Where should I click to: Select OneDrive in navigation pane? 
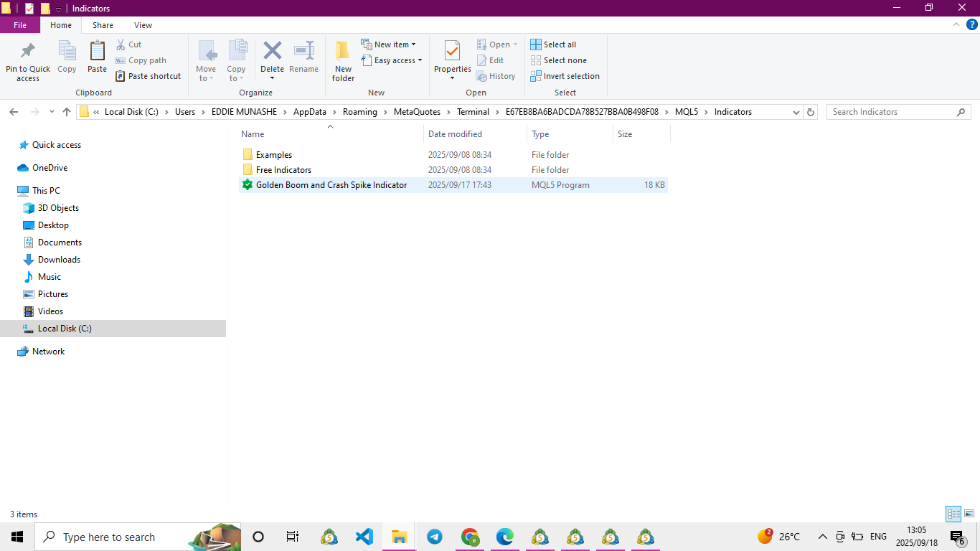tap(50, 168)
